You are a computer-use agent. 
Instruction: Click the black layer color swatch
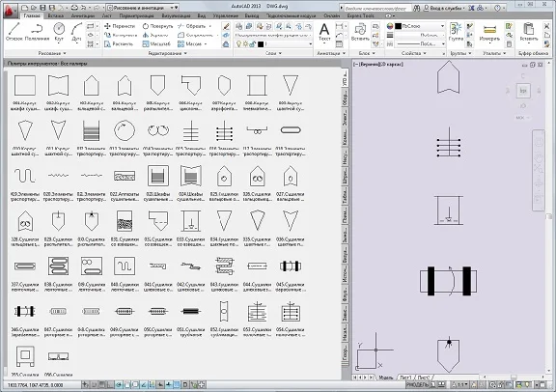click(x=262, y=44)
